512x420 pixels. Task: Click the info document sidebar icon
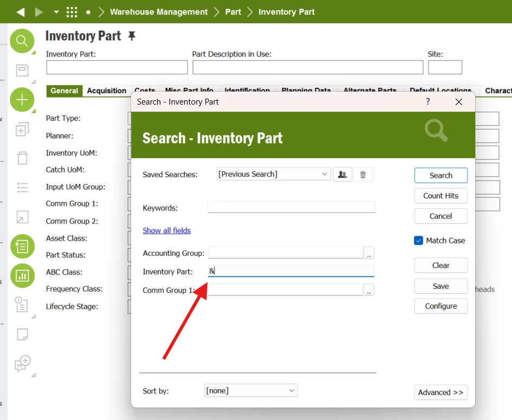(22, 305)
